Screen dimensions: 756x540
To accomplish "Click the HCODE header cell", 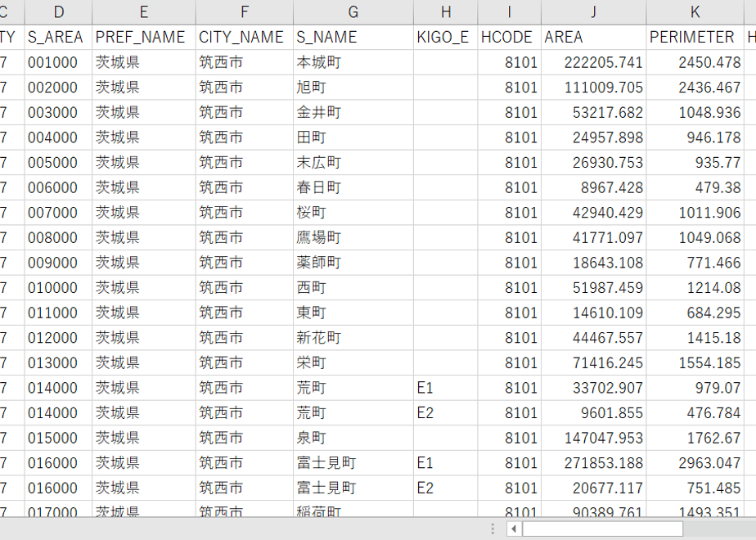I will click(509, 37).
